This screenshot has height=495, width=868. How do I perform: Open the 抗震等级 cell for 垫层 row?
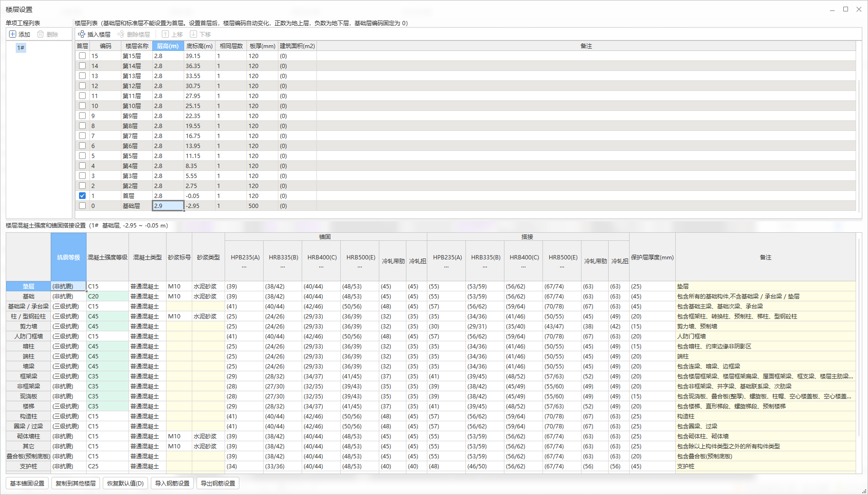pyautogui.click(x=69, y=286)
